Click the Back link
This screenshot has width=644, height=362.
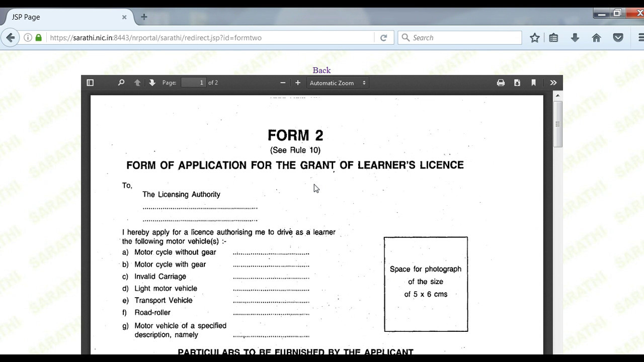point(321,70)
